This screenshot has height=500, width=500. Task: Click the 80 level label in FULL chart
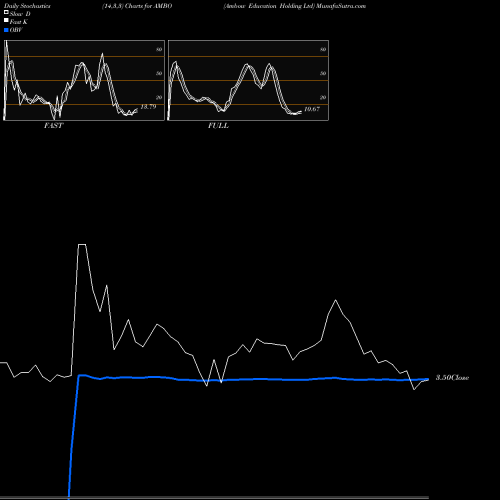[323, 49]
